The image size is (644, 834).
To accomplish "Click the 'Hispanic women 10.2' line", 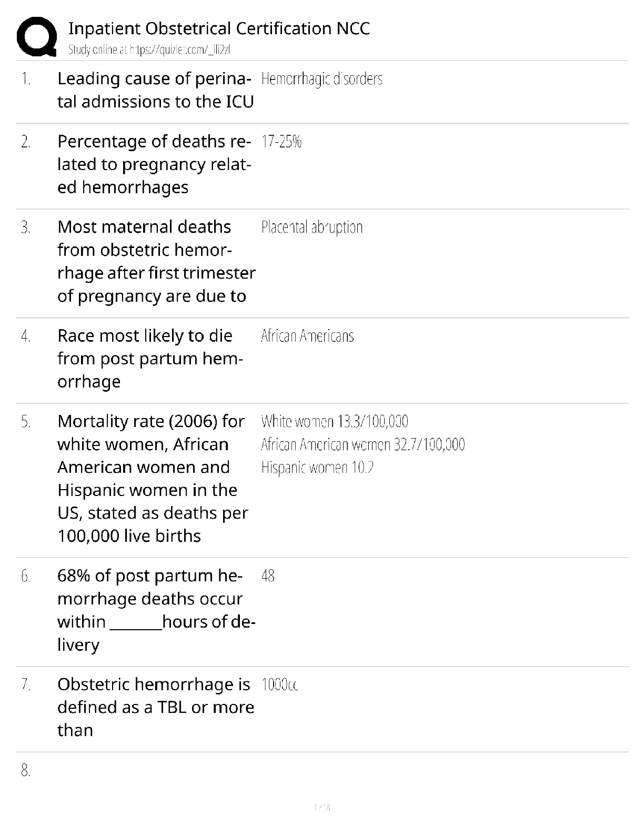I will click(317, 468).
